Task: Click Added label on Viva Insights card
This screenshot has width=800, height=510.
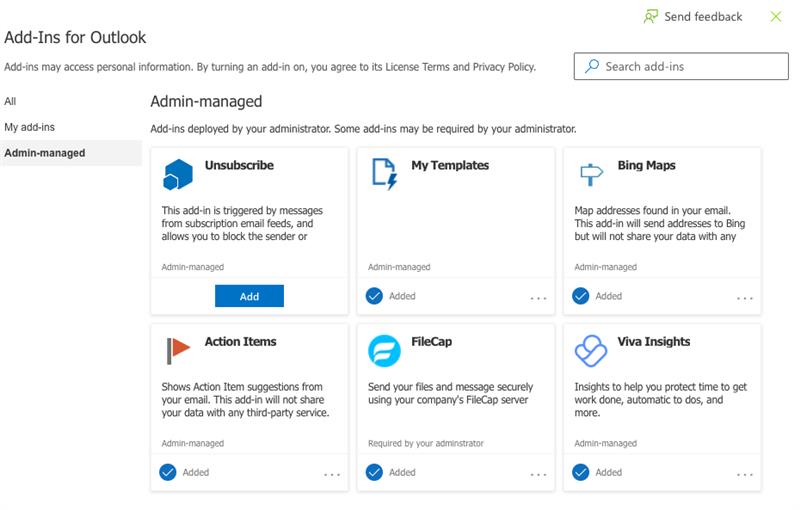Action: point(609,472)
